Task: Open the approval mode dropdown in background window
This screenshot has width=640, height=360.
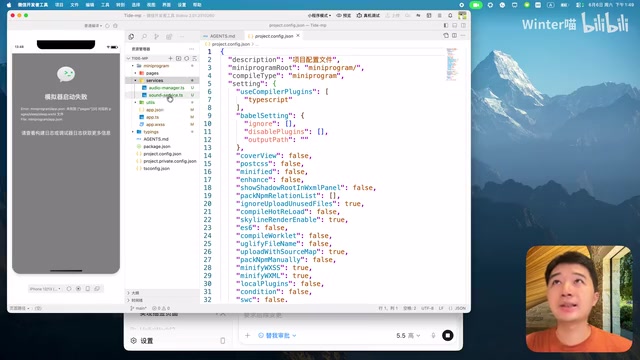Action: [278, 336]
